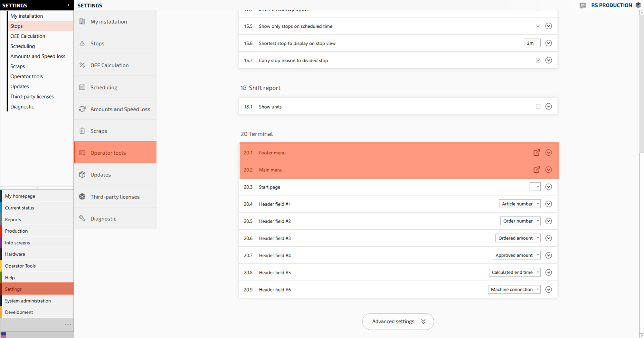This screenshot has width=644, height=338.
Task: Open the Start page dropdown
Action: coord(535,187)
